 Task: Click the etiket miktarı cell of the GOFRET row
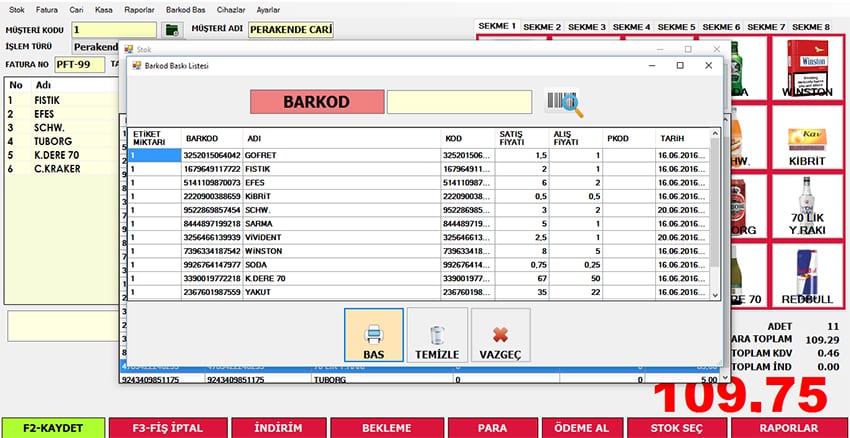[154, 155]
